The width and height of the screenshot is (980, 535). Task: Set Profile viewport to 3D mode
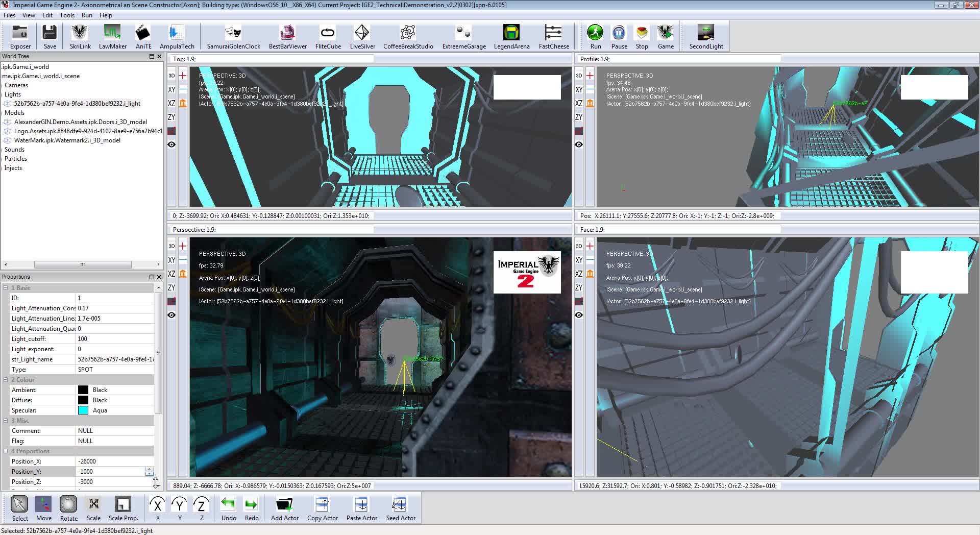(x=579, y=76)
